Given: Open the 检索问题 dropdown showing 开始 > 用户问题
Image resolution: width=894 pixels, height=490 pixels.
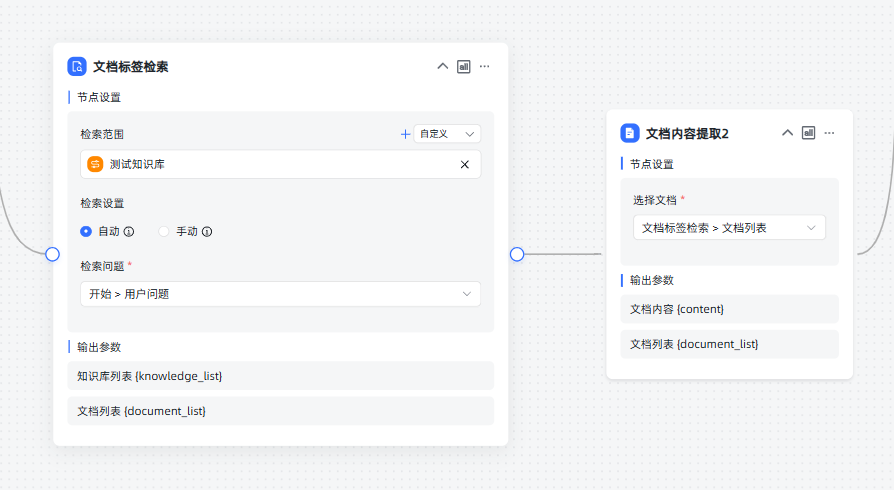Looking at the screenshot, I should coord(280,294).
